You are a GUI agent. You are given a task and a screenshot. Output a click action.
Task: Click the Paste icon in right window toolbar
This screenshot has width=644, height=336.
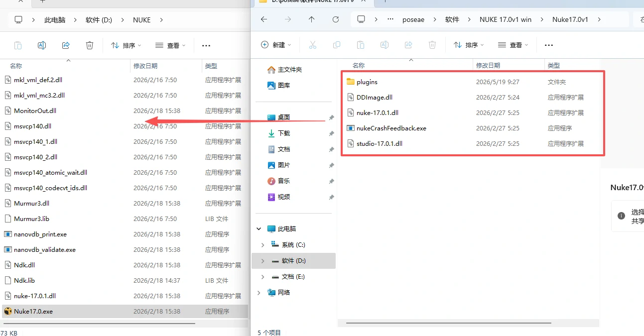point(361,45)
